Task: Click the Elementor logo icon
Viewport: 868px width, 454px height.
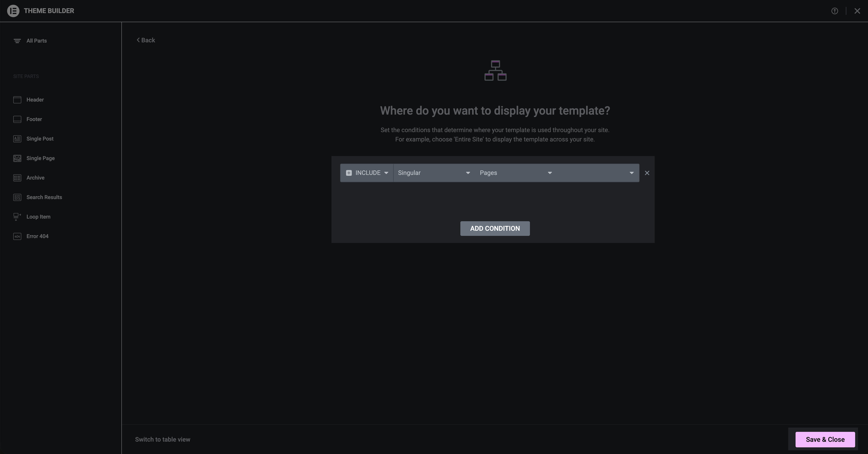Action: click(13, 11)
